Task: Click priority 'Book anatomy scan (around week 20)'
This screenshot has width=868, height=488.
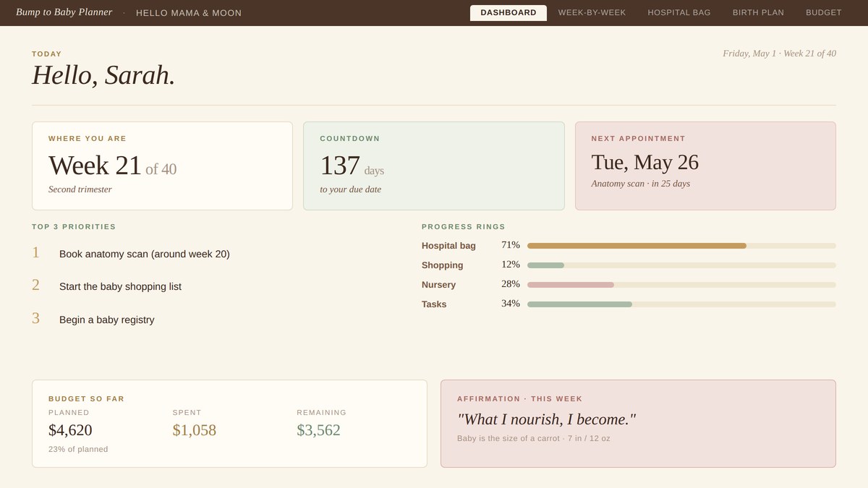Action: 145,254
